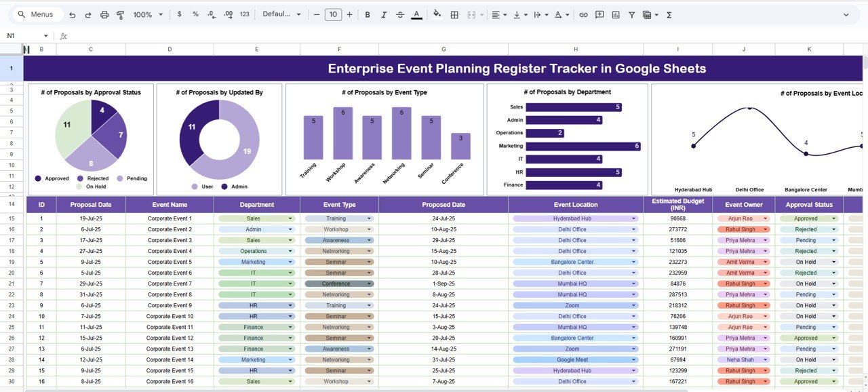The image size is (868, 392).
Task: Click the Event Location column header
Action: tap(575, 205)
